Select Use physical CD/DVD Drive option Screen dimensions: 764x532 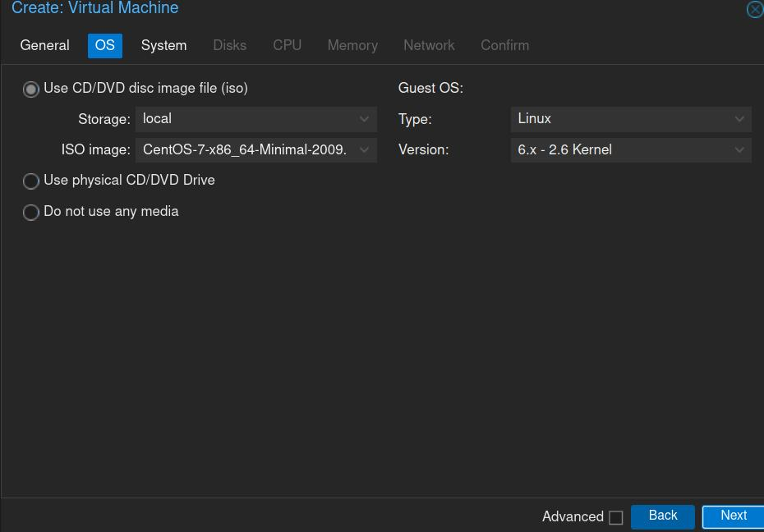tap(31, 181)
